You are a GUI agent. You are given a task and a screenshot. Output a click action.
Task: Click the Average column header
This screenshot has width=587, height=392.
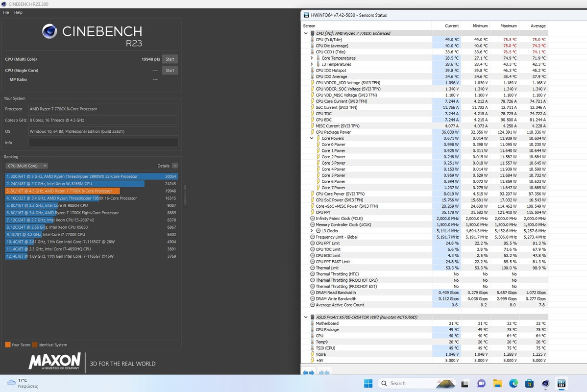534,26
